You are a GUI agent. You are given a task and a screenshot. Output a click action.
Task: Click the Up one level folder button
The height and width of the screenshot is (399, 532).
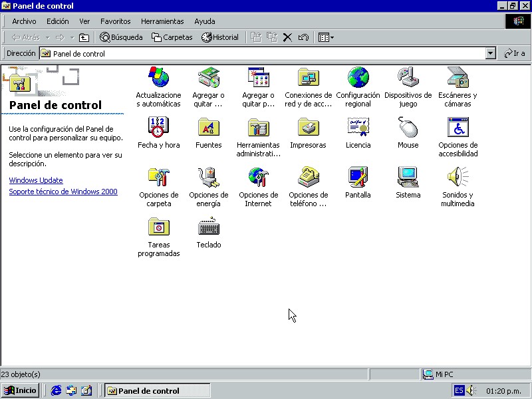84,37
